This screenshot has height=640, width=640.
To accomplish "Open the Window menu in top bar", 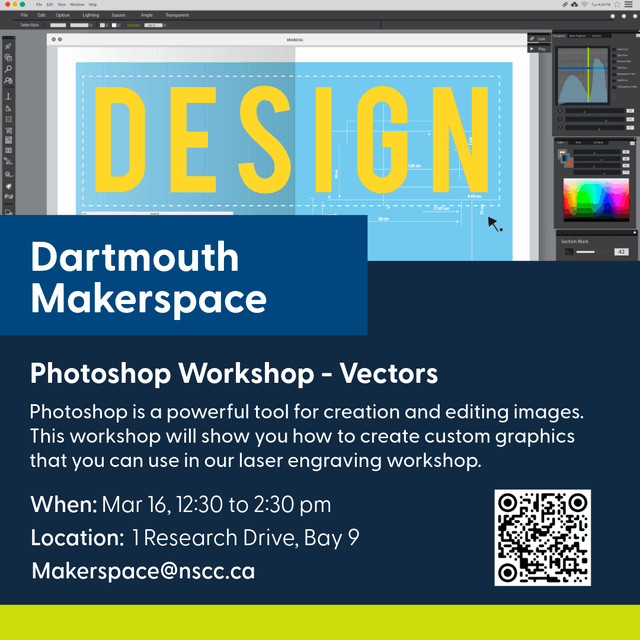I will point(78,4).
